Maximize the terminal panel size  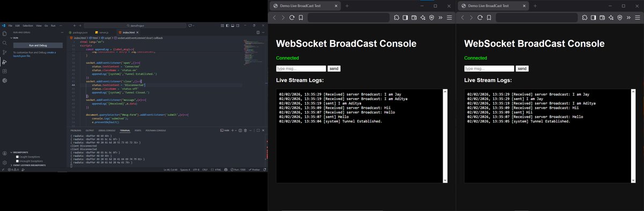click(x=258, y=130)
